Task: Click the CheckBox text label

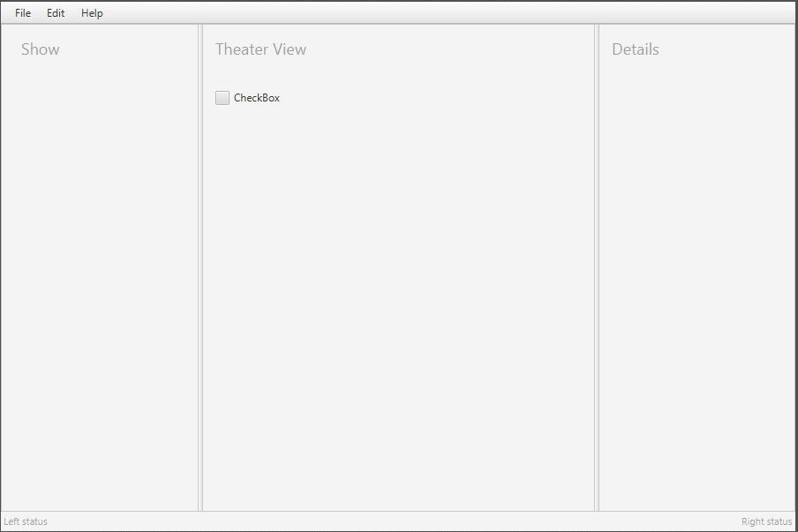Action: [255, 97]
